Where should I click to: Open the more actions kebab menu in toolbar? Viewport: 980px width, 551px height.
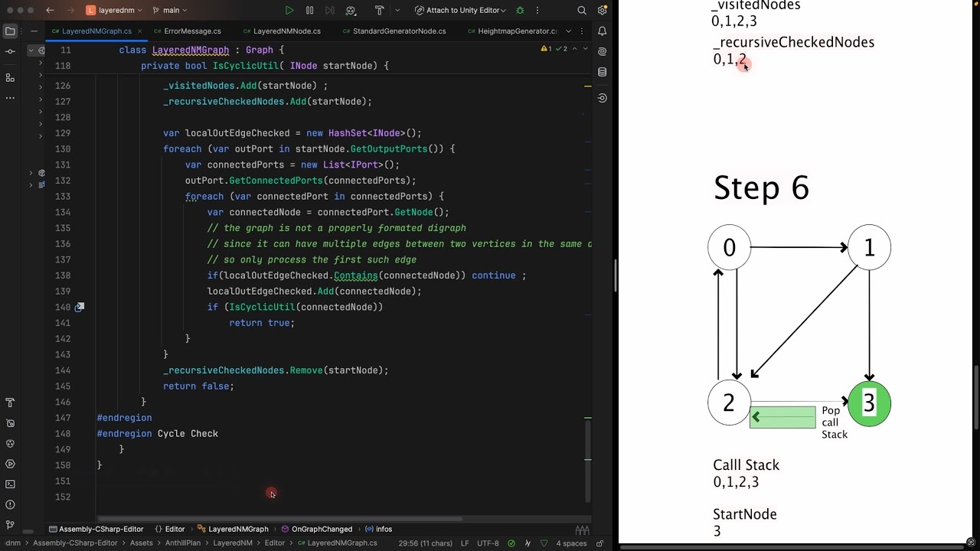tap(537, 11)
